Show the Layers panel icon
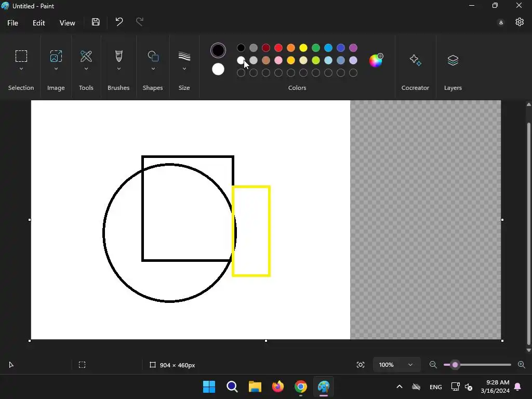 point(453,60)
